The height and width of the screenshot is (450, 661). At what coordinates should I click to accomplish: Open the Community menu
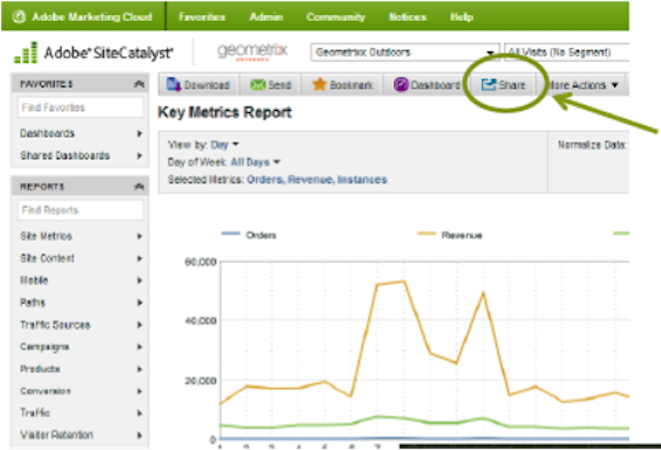click(x=336, y=17)
